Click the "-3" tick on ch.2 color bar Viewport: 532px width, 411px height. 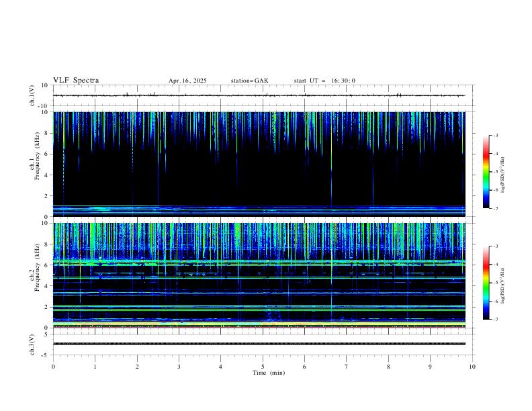pos(496,246)
